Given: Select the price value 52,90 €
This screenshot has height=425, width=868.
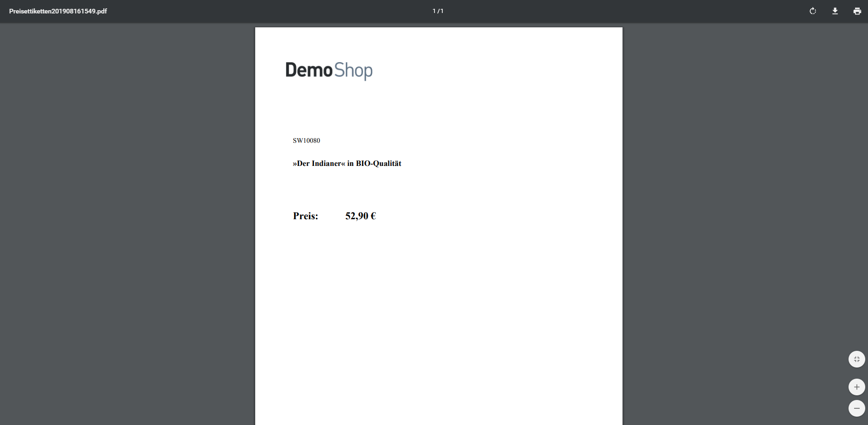Looking at the screenshot, I should coord(360,216).
